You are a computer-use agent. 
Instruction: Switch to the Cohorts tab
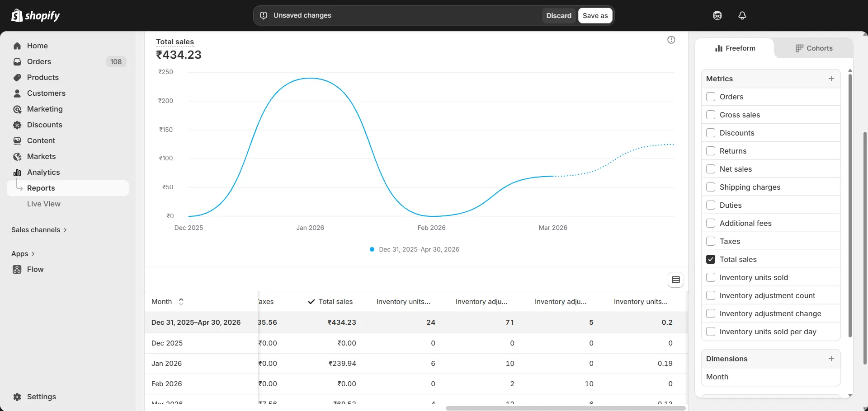pos(814,48)
